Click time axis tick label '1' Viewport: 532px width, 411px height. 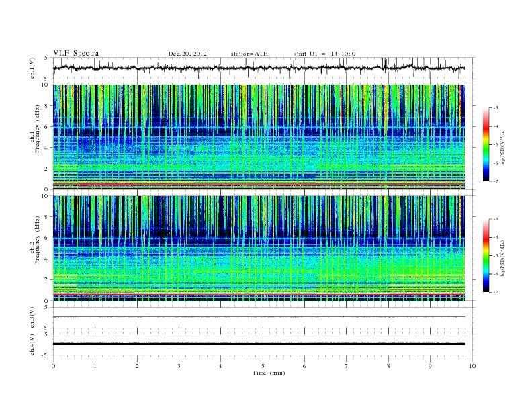(x=95, y=366)
